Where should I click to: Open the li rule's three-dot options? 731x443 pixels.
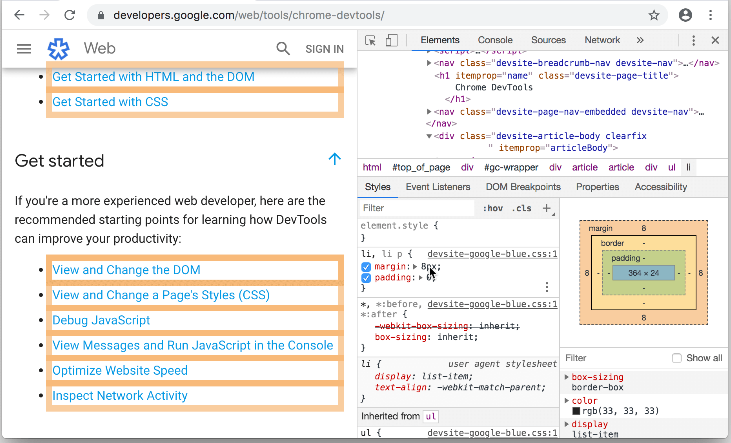pos(547,286)
